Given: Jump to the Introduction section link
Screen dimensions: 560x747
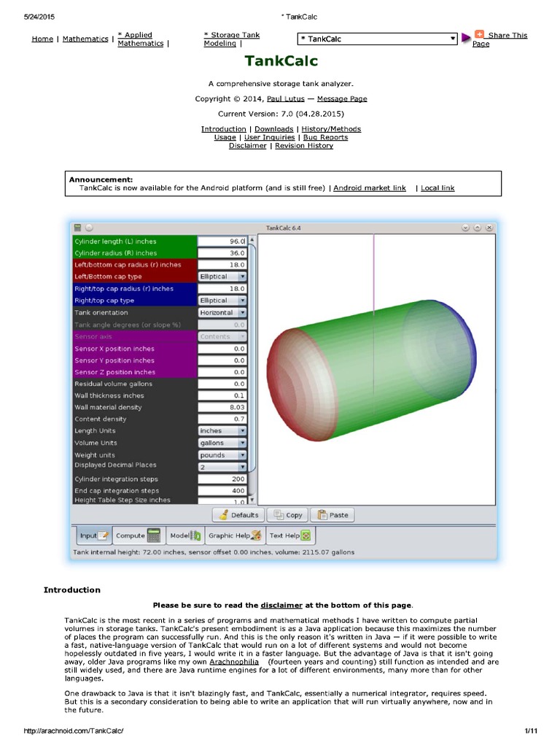Looking at the screenshot, I should click(x=223, y=129).
